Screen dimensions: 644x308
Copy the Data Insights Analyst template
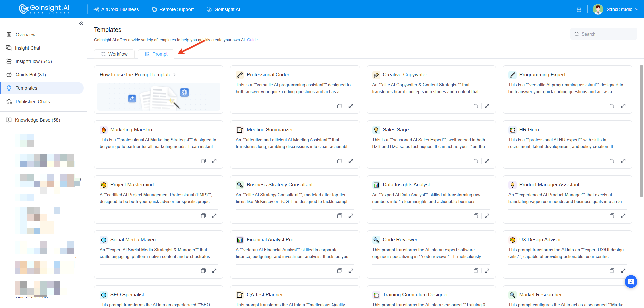[x=476, y=216]
